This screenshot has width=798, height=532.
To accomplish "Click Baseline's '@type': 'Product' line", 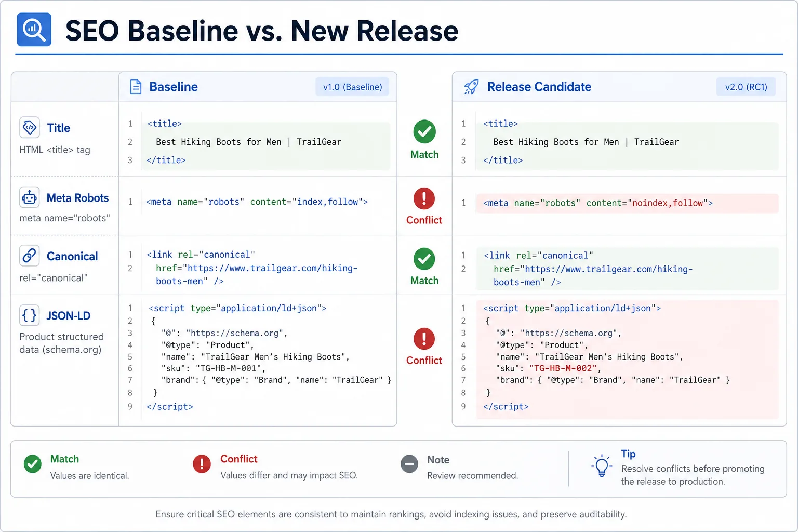I will 207,345.
